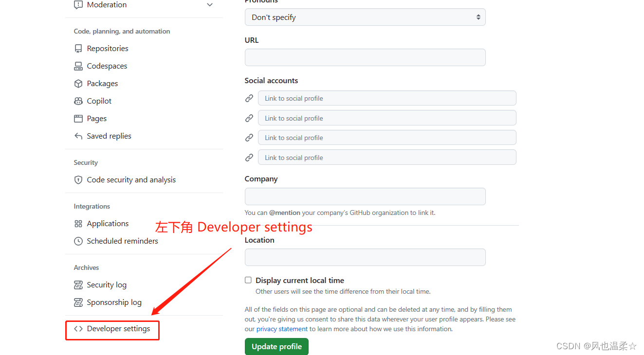Click the Archives section heading
The height and width of the screenshot is (355, 644).
coord(86,267)
